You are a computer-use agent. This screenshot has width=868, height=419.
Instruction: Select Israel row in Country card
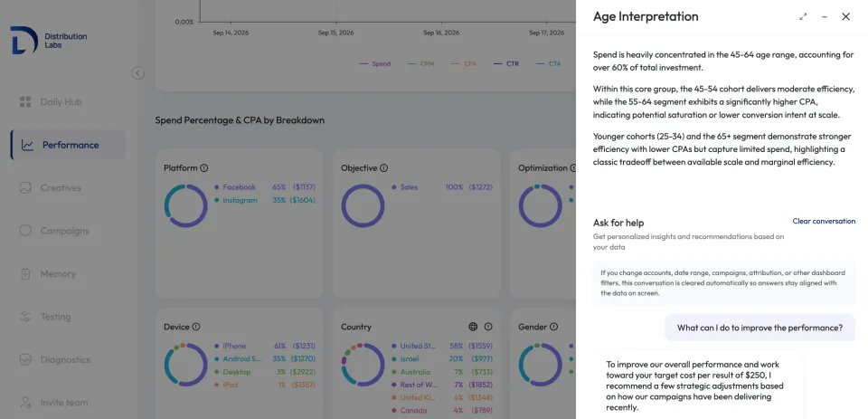pyautogui.click(x=442, y=359)
